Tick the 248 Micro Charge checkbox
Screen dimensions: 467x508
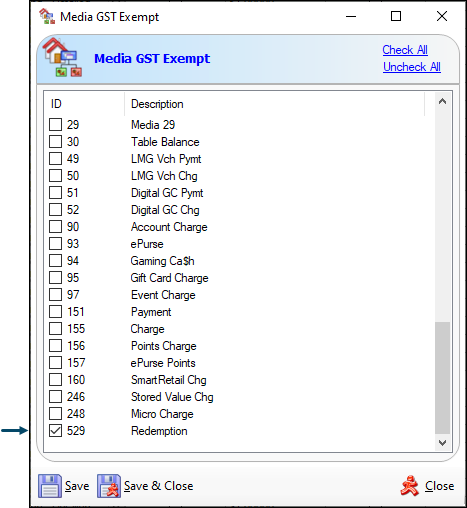click(x=55, y=414)
